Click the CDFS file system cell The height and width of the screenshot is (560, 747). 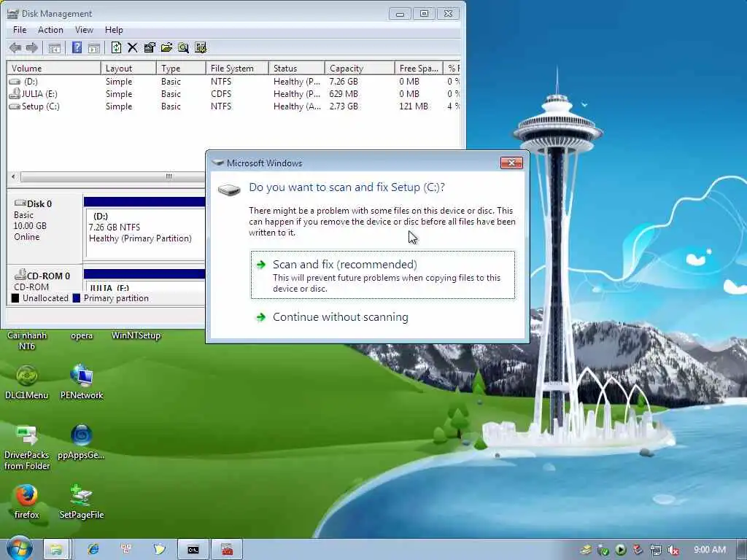pos(221,94)
